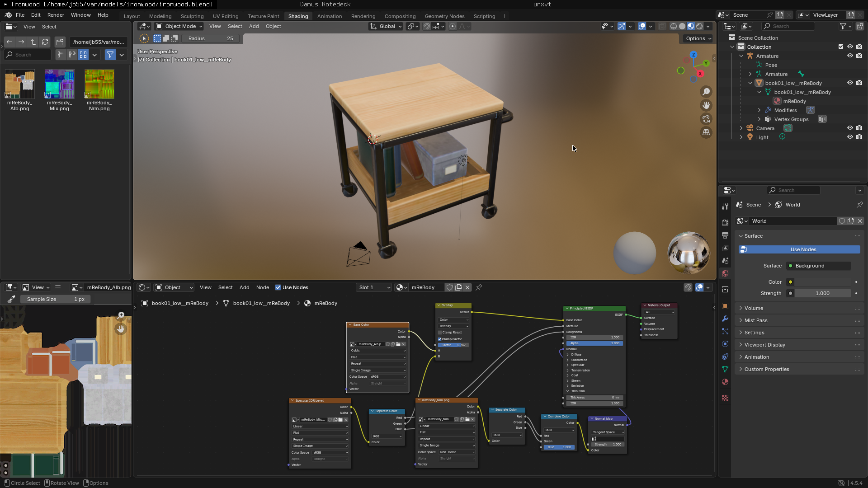Viewport: 868px width, 488px height.
Task: Open the Modifiers wrench properties tab
Action: 725,319
